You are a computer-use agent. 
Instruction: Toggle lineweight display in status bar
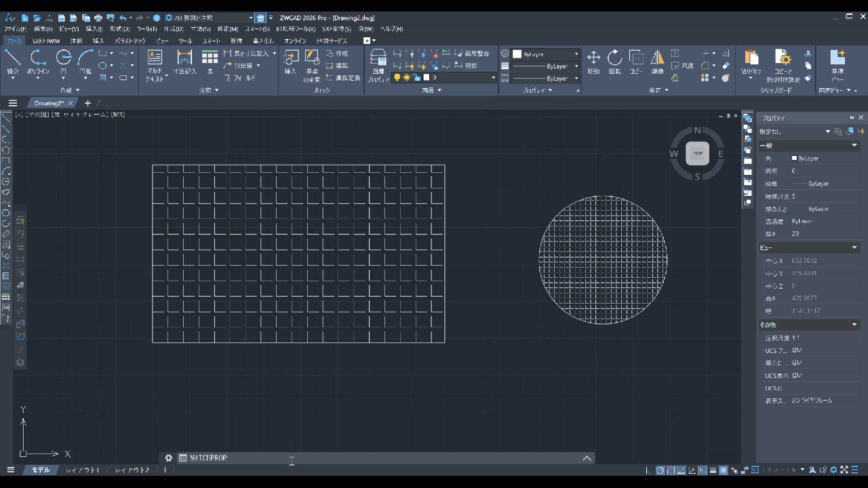coord(713,470)
